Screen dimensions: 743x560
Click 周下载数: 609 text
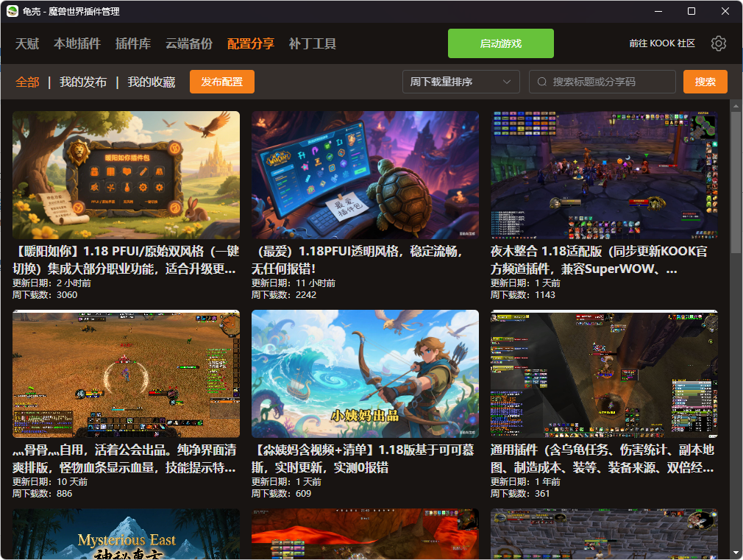click(282, 494)
